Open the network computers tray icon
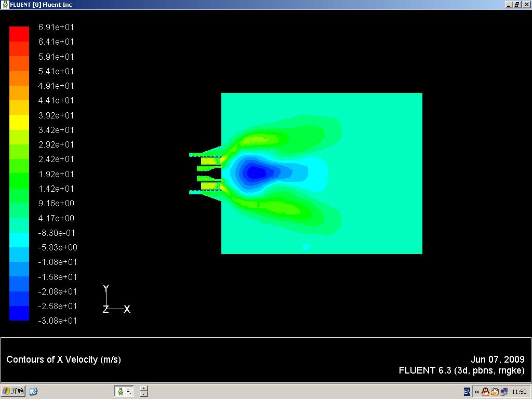The height and width of the screenshot is (399, 532). pyautogui.click(x=504, y=392)
